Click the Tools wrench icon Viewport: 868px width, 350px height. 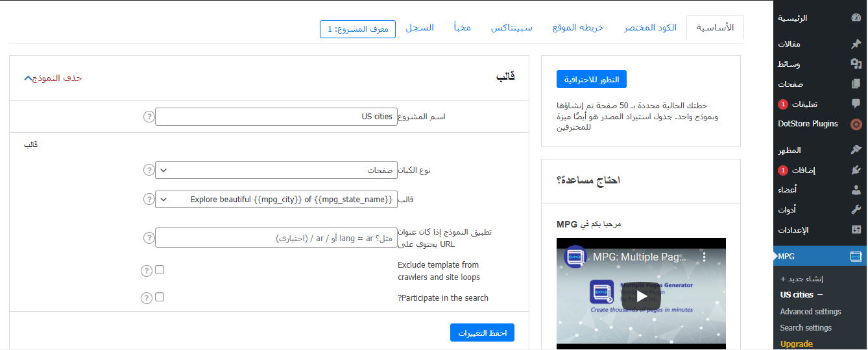(856, 210)
